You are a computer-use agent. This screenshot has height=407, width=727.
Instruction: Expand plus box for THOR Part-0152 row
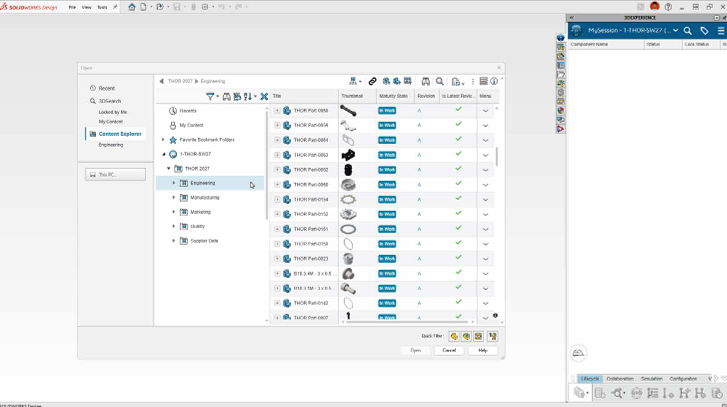[x=277, y=214]
